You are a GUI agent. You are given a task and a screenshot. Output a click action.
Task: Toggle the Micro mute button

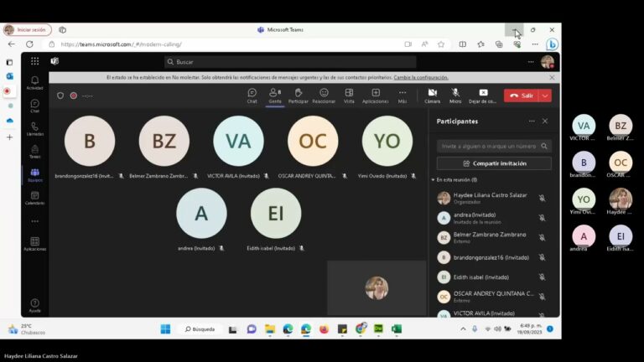(455, 96)
